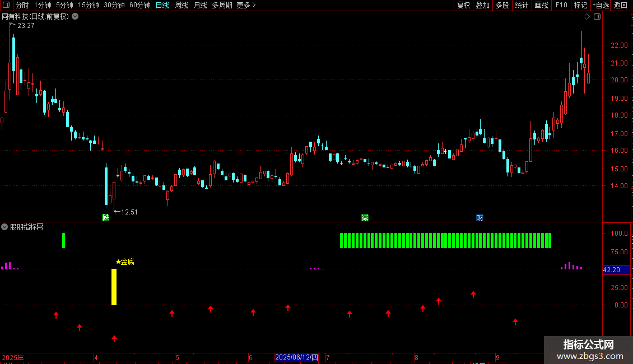The height and width of the screenshot is (364, 633).
Task: Select the 30分钟 period
Action: click(114, 5)
